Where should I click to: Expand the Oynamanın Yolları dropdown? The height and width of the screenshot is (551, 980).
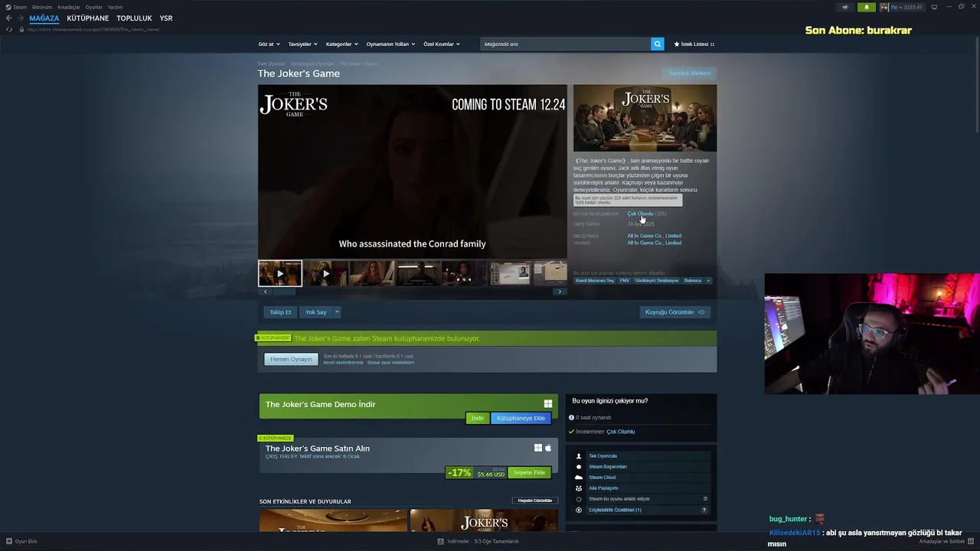coord(390,44)
